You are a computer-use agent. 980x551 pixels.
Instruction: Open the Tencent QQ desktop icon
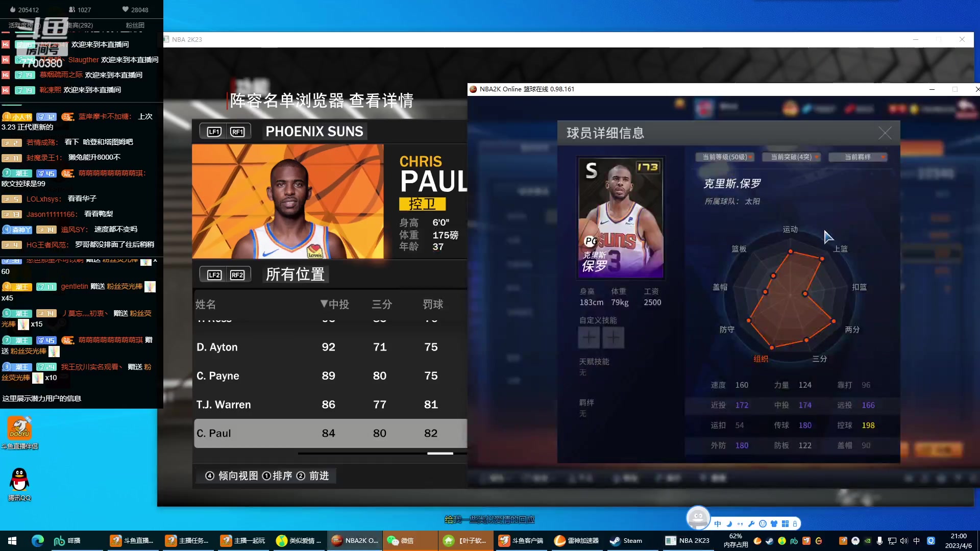[x=19, y=484]
